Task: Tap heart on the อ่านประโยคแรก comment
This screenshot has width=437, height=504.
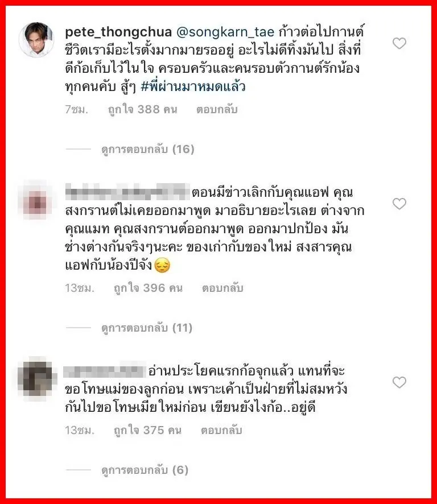Action: point(399,382)
